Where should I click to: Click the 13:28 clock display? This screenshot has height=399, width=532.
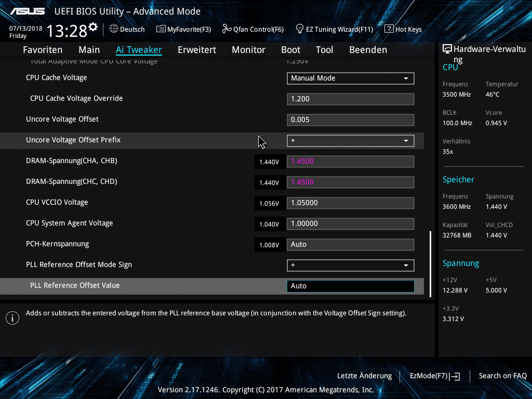(x=67, y=31)
